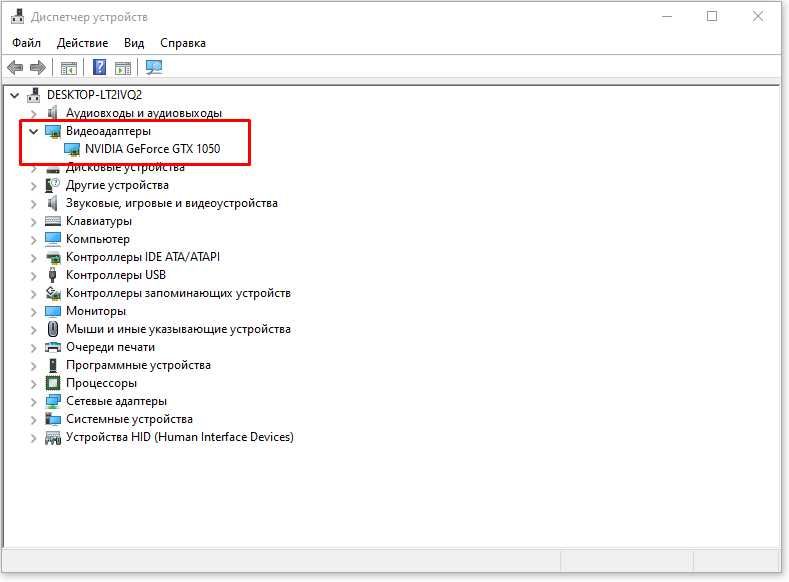Click the DESKTOP-LT2IVQ2 computer icon
This screenshot has width=789, height=582.
34,95
